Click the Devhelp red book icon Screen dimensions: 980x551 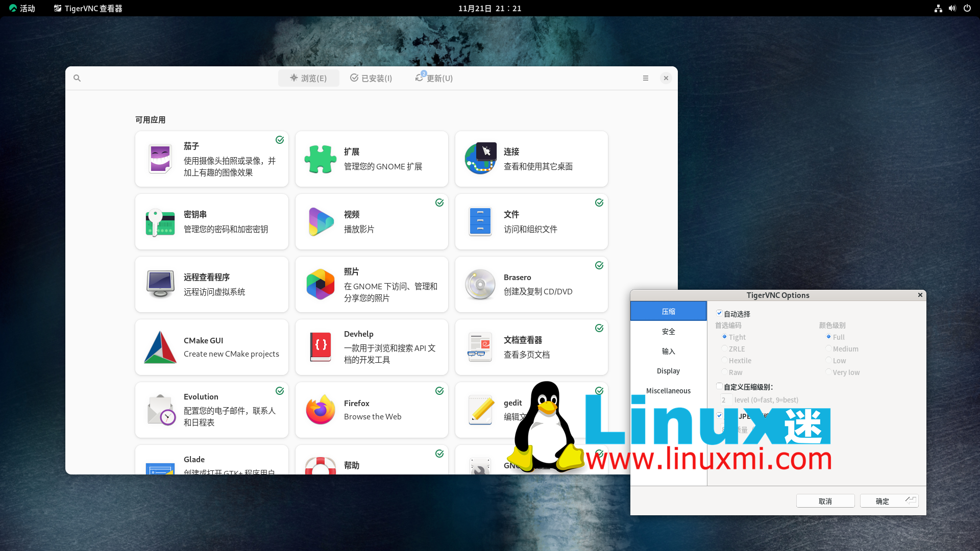click(x=321, y=347)
